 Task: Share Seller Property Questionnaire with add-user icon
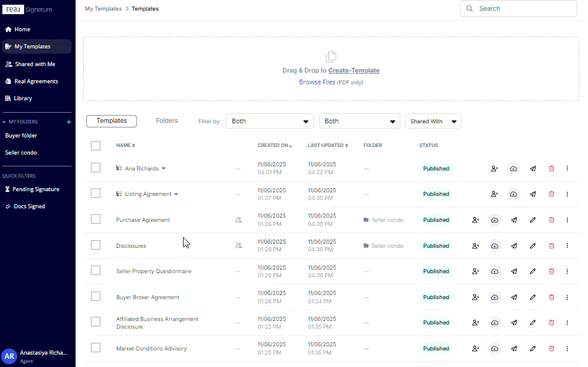coord(475,271)
